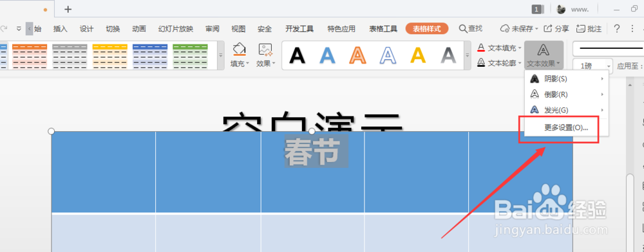The width and height of the screenshot is (644, 252).
Task: Open the 审阅 tab
Action: (213, 29)
